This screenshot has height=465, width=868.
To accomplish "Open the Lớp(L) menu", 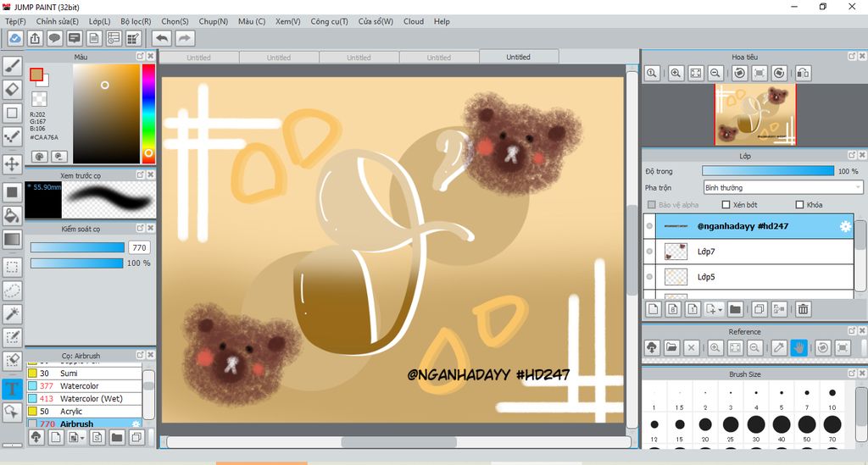I will (x=100, y=21).
